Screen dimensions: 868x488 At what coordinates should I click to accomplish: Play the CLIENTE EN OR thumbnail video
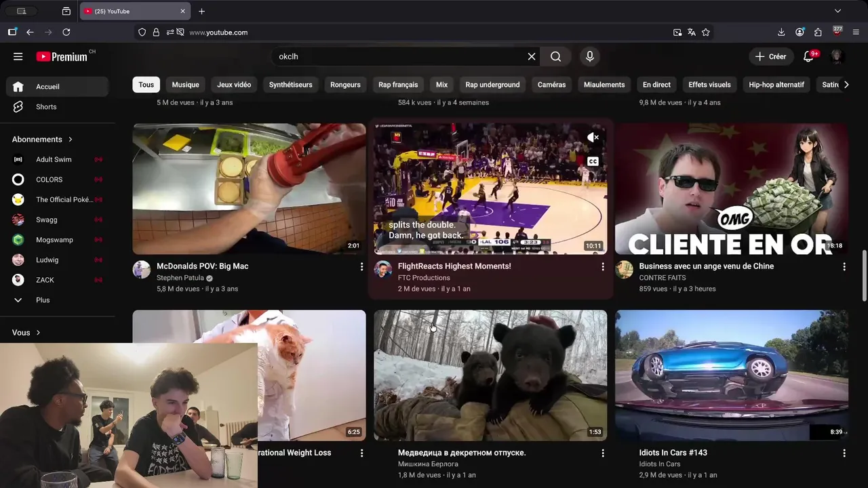(732, 189)
